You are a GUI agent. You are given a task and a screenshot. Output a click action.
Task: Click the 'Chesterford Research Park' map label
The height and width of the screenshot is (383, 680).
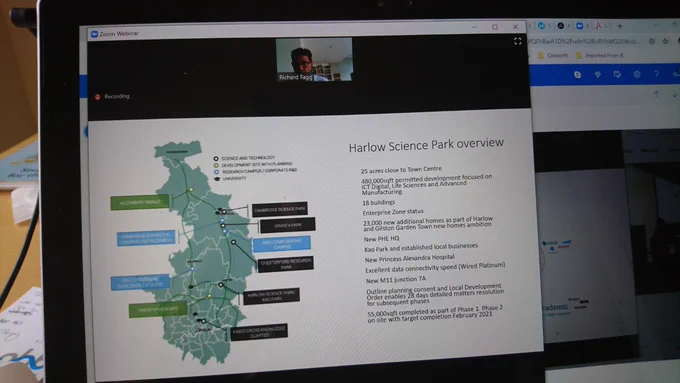coord(286,264)
